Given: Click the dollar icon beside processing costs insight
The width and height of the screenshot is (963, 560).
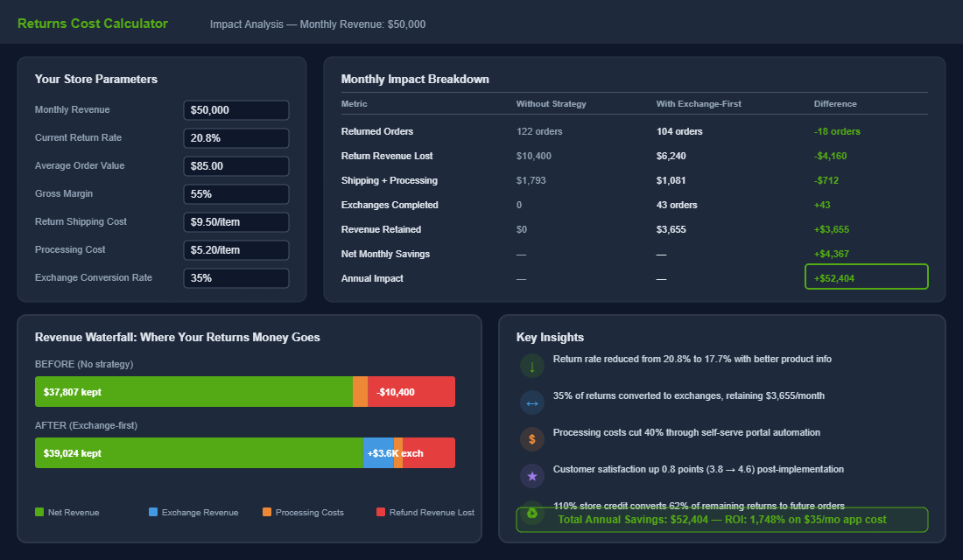Looking at the screenshot, I should [532, 439].
